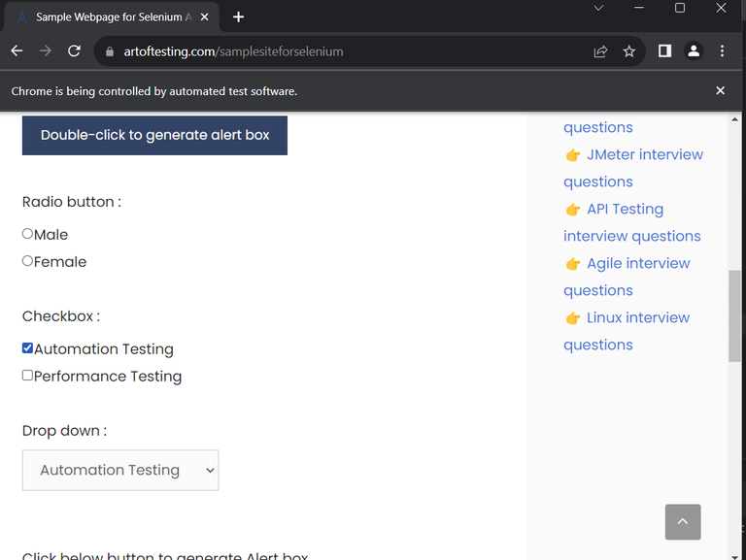Reload the page with refresh icon
This screenshot has width=746, height=560.
(74, 51)
